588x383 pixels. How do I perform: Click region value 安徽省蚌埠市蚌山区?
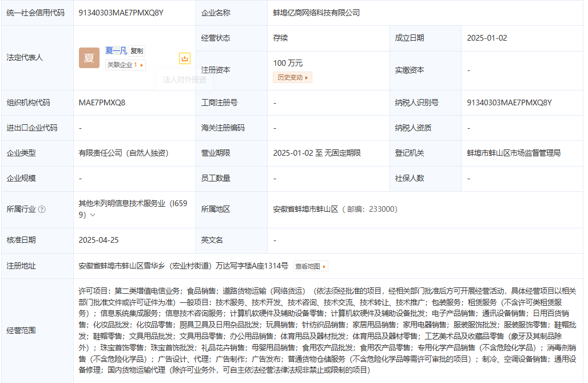(306, 210)
